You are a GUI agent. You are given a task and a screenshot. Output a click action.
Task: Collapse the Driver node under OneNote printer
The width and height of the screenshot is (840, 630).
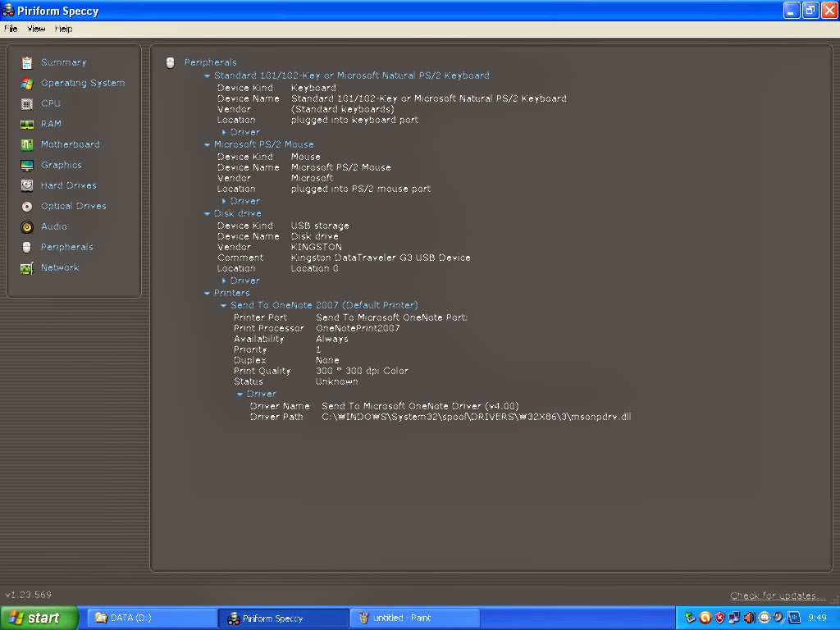click(240, 395)
